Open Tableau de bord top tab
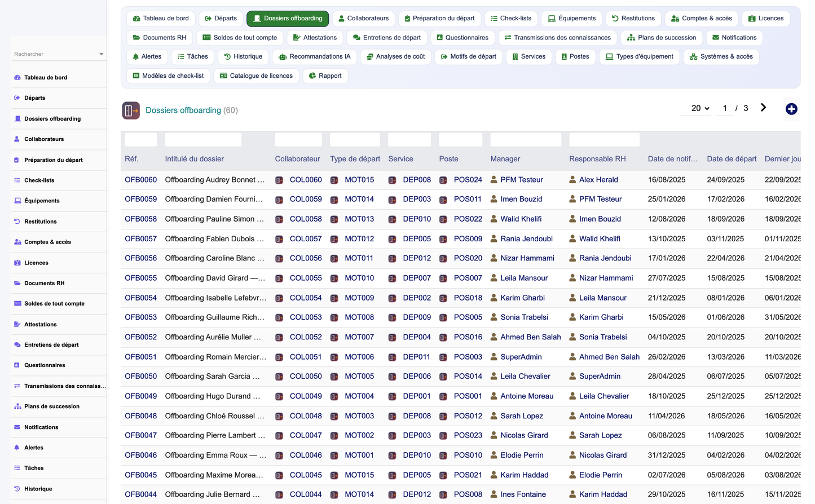The width and height of the screenshot is (815, 504). point(161,19)
